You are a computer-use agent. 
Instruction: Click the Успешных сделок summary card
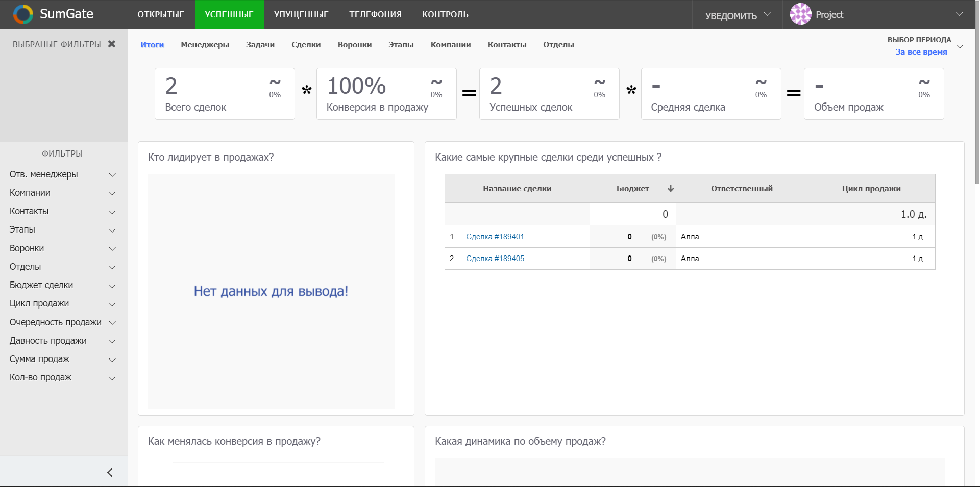(549, 94)
